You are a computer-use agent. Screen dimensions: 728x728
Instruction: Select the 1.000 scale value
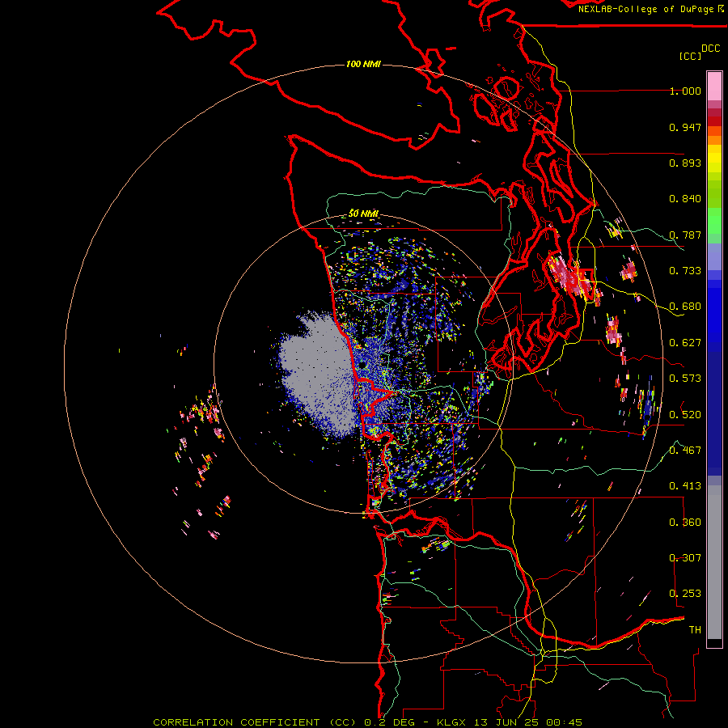tap(685, 91)
